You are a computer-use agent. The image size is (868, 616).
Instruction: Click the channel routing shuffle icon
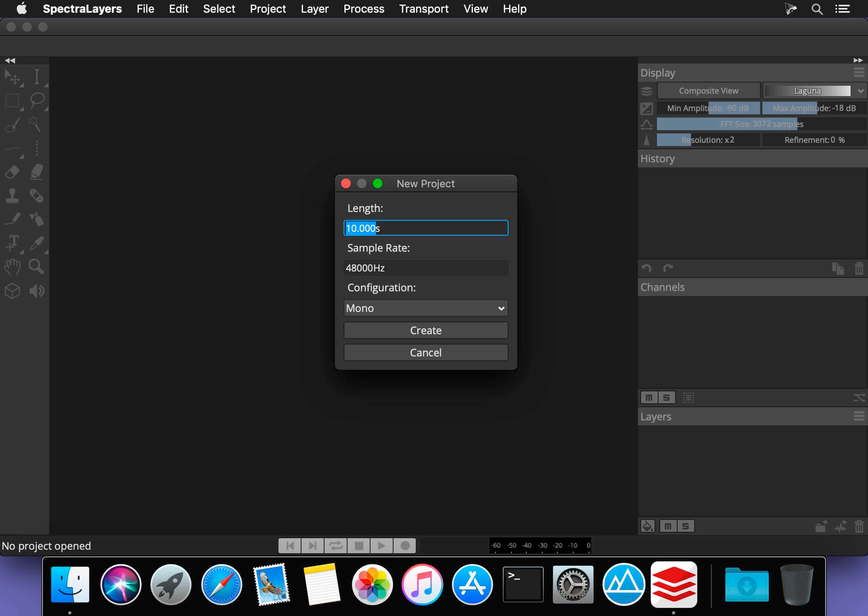pyautogui.click(x=859, y=397)
